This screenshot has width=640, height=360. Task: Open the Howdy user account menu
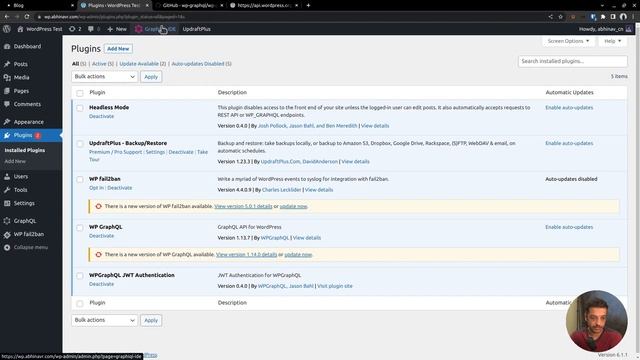[x=605, y=29]
